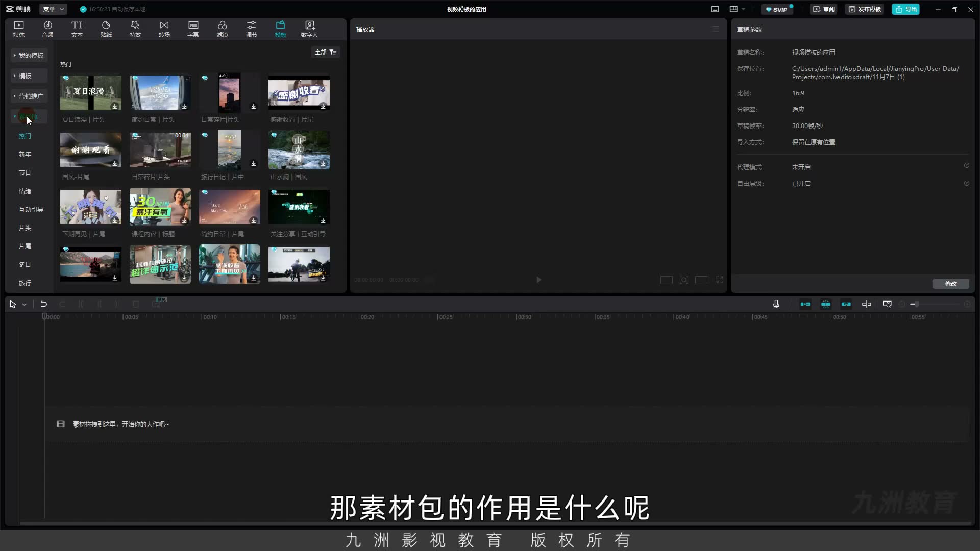
Task: Open the 特效 (Effects) panel
Action: pos(135,29)
